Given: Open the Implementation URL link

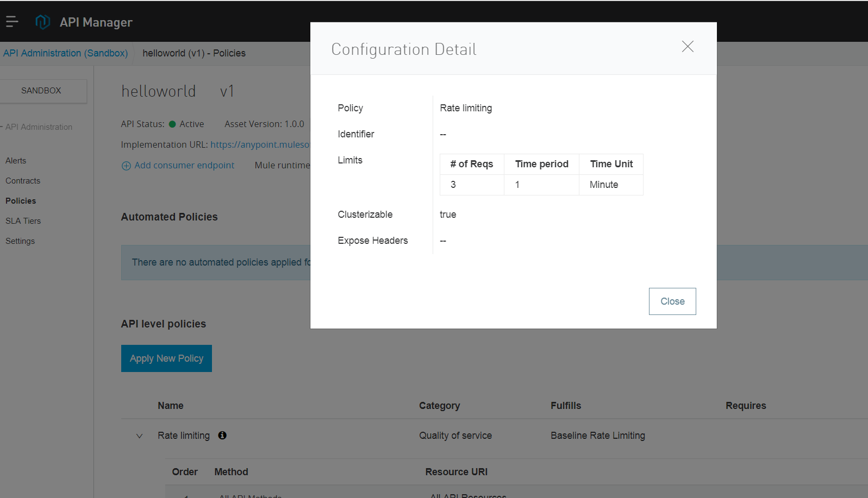Looking at the screenshot, I should (260, 145).
